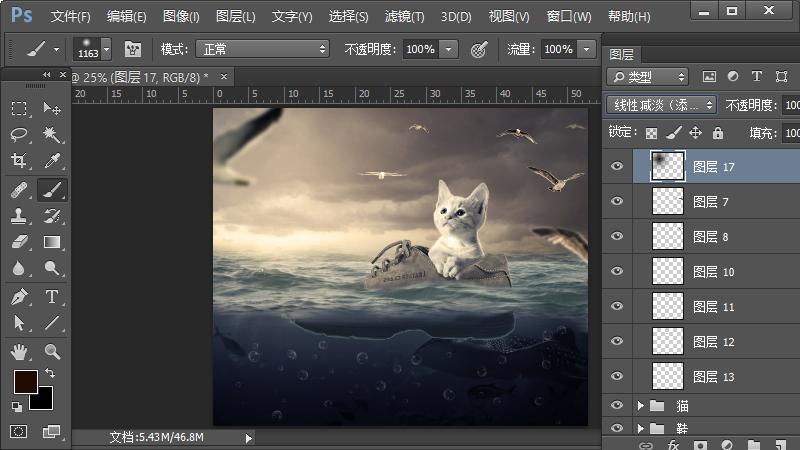The height and width of the screenshot is (450, 800).
Task: Select the History Brush tool
Action: click(52, 216)
